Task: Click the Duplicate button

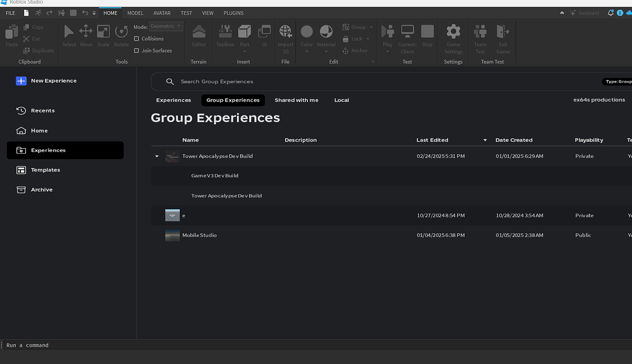Action: (38, 51)
